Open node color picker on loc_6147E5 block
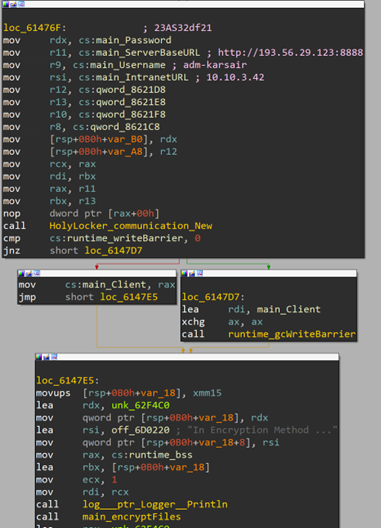 [39, 357]
